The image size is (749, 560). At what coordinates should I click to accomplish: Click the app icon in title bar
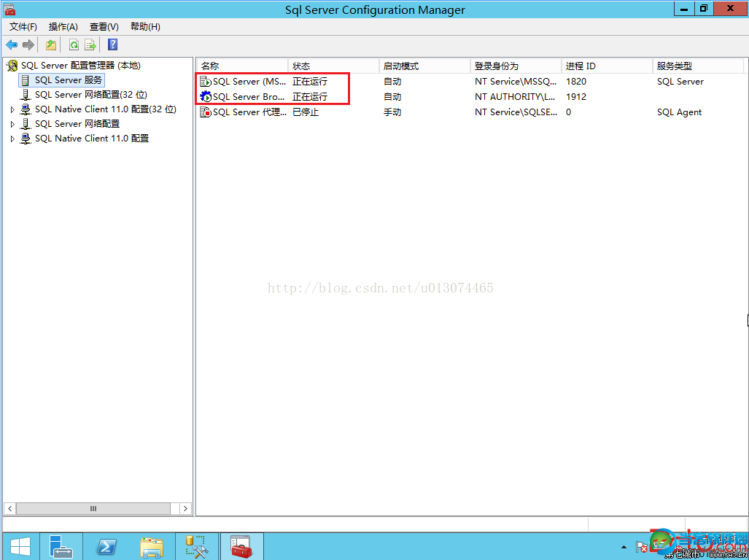9,9
